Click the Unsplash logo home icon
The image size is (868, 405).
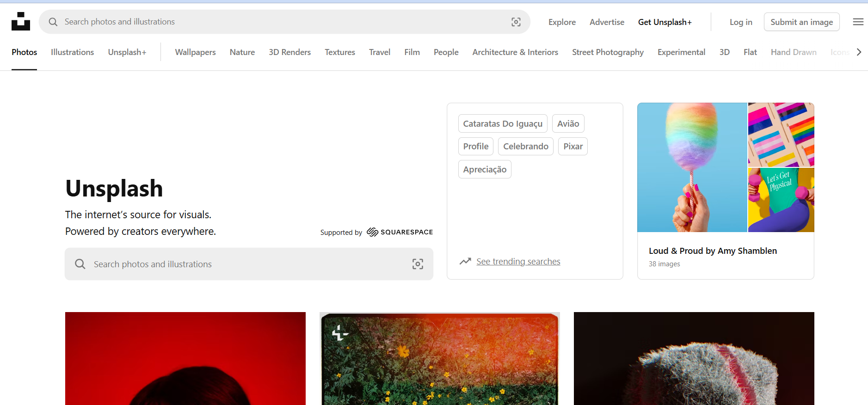[21, 22]
